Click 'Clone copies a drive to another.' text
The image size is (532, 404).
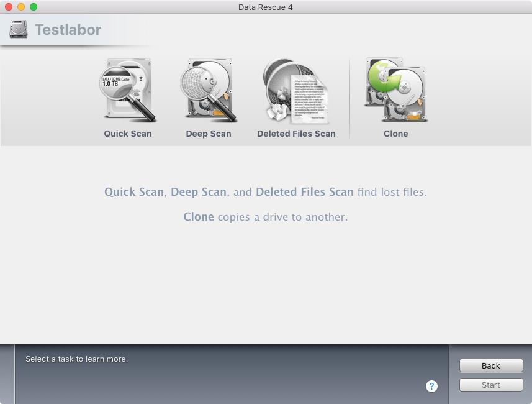coord(266,217)
